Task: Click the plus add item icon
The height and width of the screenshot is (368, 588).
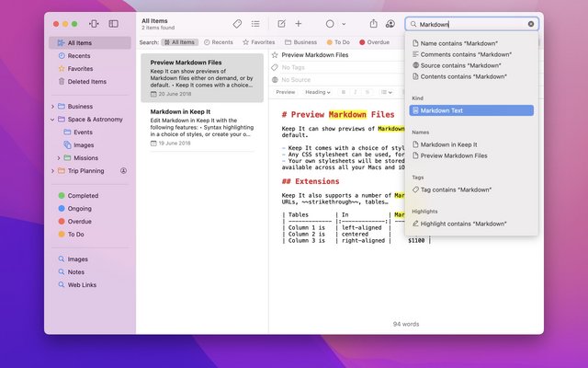Action: [x=298, y=24]
